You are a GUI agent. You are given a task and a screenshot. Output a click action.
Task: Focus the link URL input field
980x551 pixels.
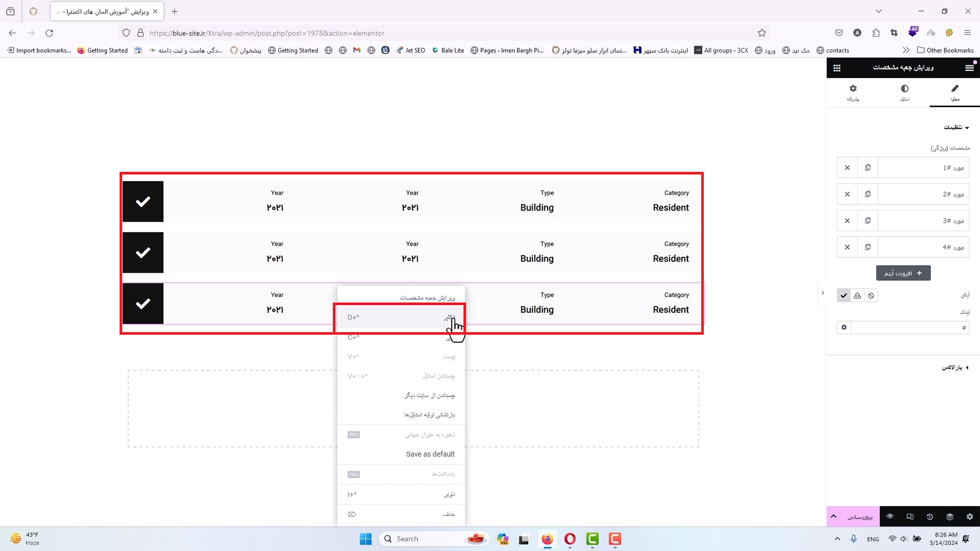click(910, 327)
